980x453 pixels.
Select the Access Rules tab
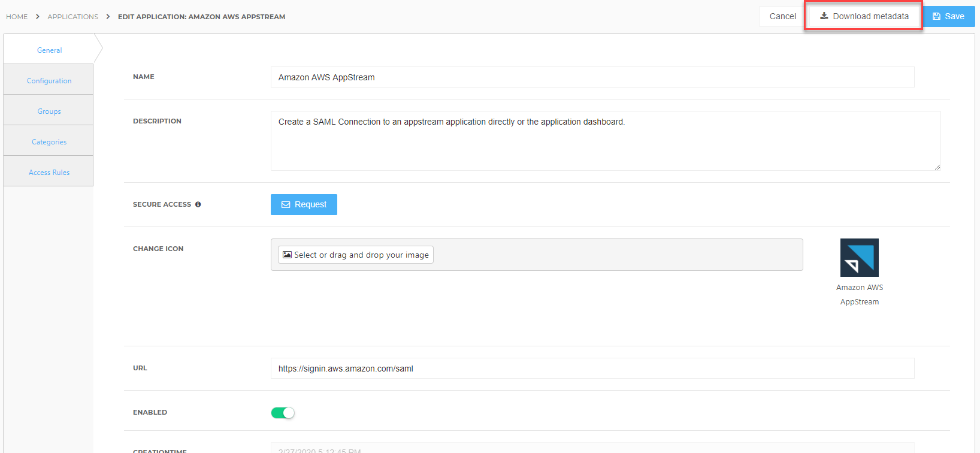[49, 172]
